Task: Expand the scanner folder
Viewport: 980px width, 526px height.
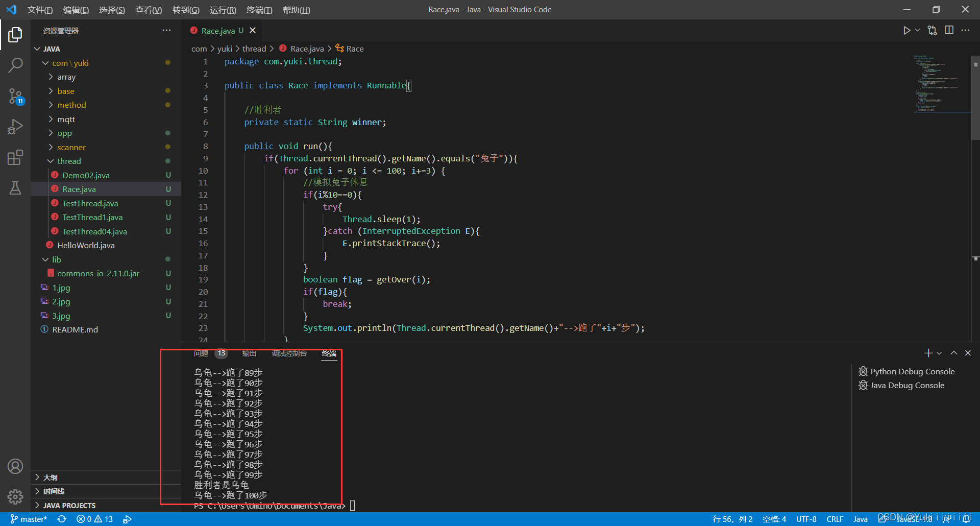Action: (106, 147)
